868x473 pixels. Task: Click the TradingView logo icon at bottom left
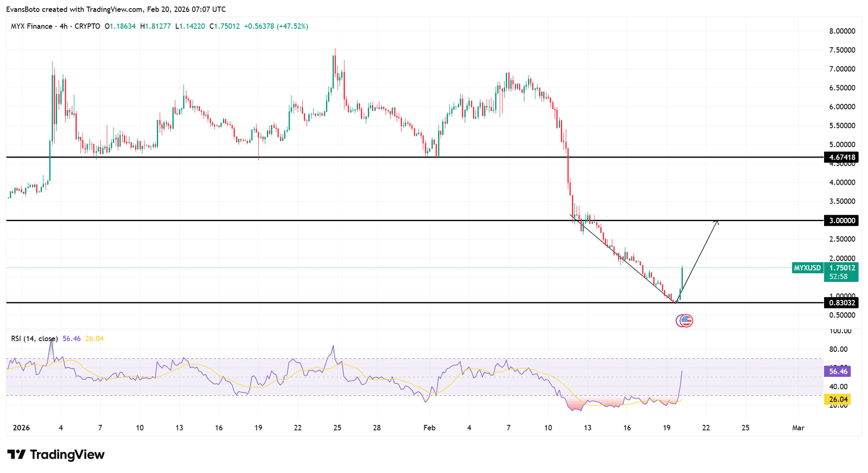pyautogui.click(x=16, y=455)
